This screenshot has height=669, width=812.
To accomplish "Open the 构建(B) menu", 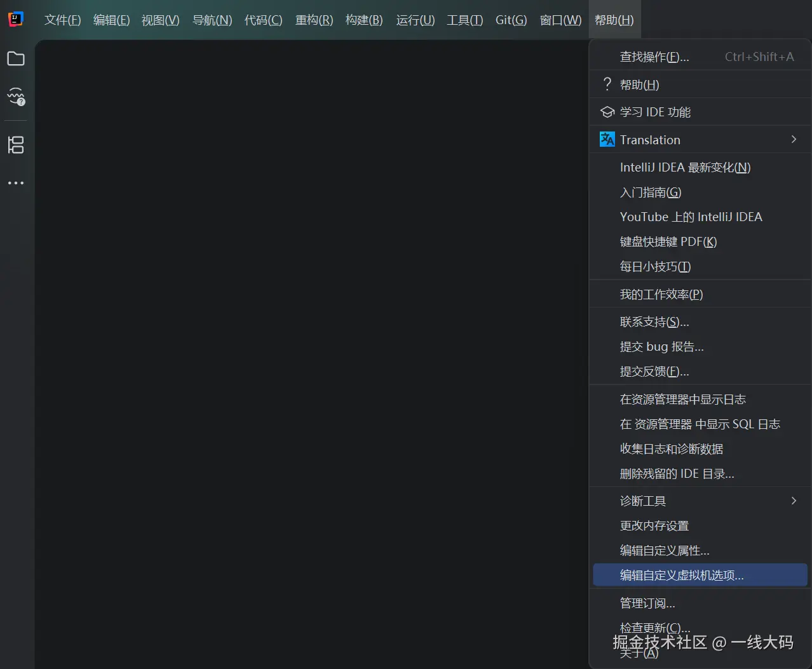I will pyautogui.click(x=364, y=20).
